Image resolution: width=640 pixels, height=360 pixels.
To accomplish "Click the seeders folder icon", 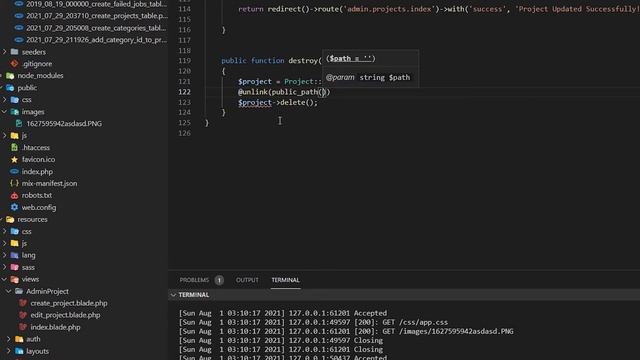I will tap(15, 52).
